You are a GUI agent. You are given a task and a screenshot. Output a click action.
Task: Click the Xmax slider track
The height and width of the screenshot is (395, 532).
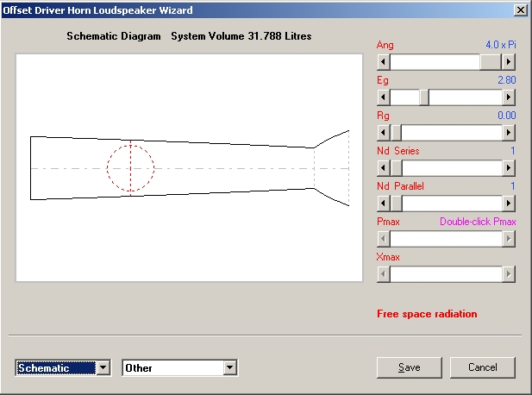coord(446,274)
